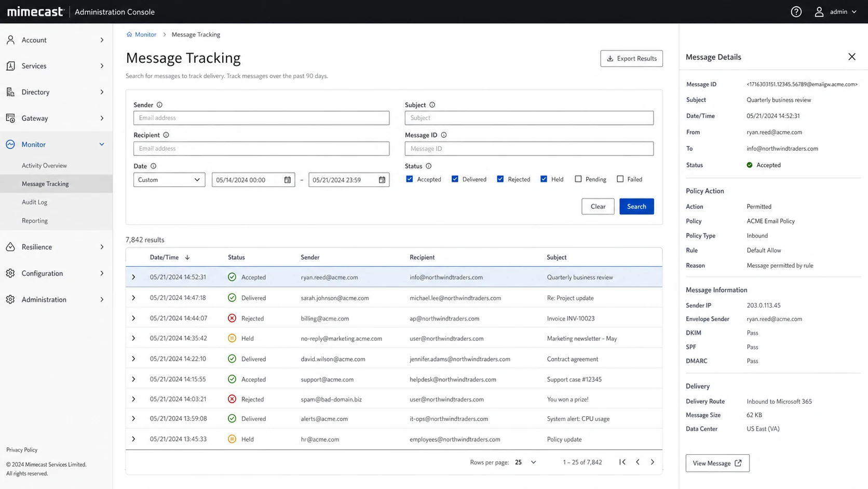Click the admin user profile icon

coord(819,11)
